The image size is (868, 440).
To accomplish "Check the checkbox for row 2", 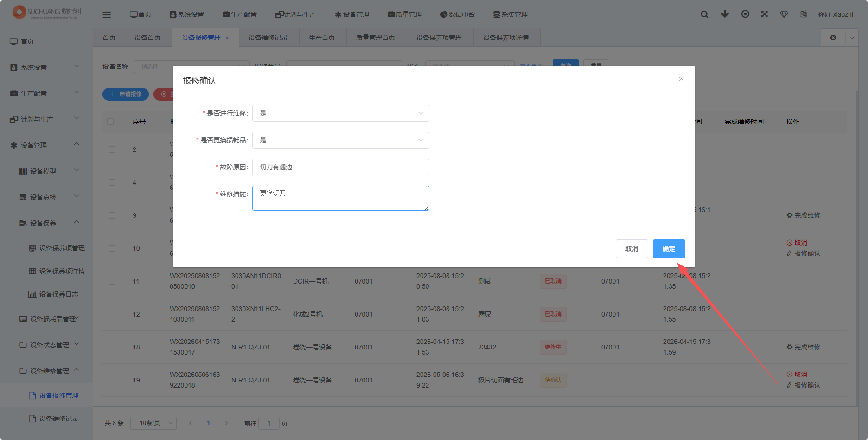I will tap(112, 149).
